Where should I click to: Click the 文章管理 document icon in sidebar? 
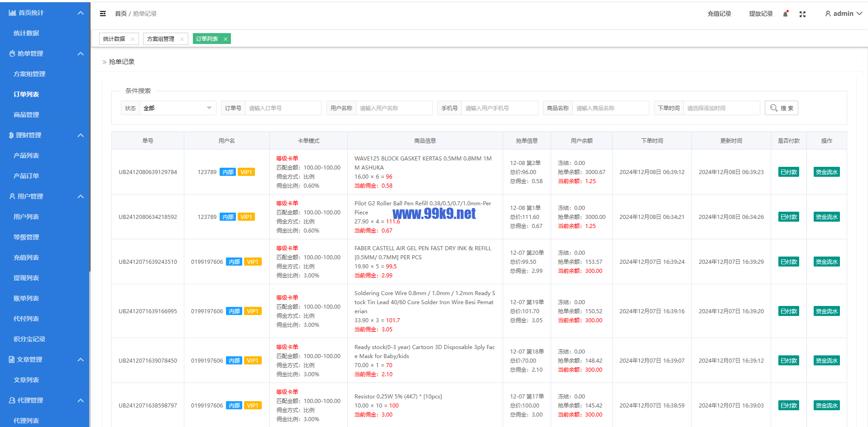(12, 359)
